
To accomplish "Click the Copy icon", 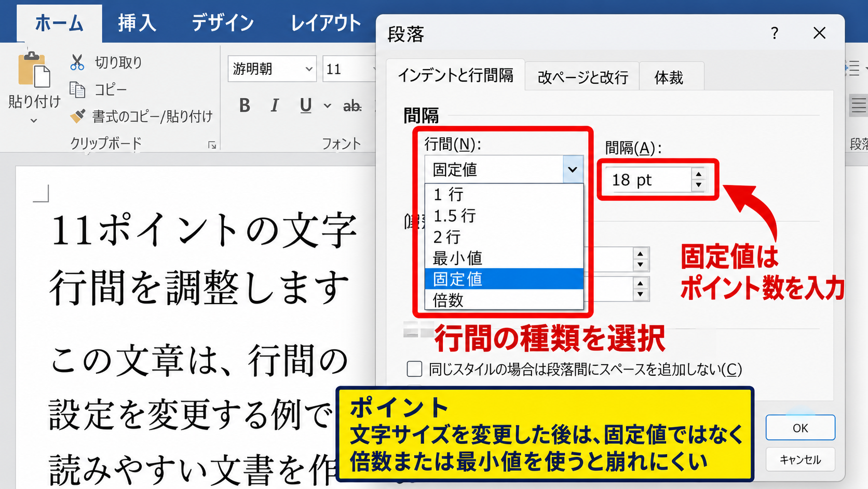I will pos(77,90).
